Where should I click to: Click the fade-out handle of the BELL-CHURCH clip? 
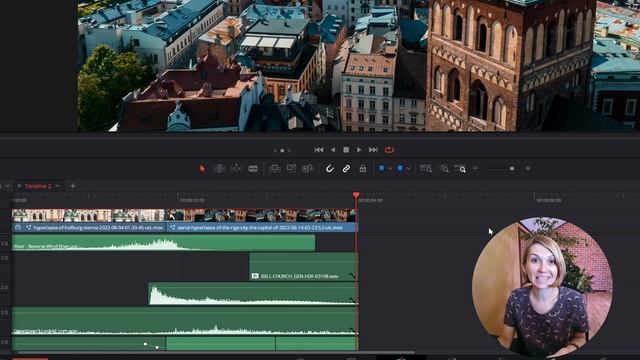[352, 276]
